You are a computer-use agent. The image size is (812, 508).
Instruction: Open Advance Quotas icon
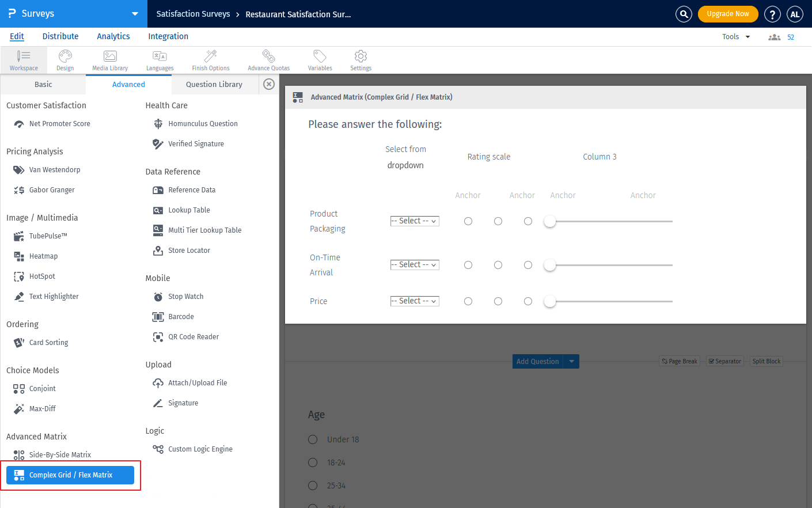(268, 56)
